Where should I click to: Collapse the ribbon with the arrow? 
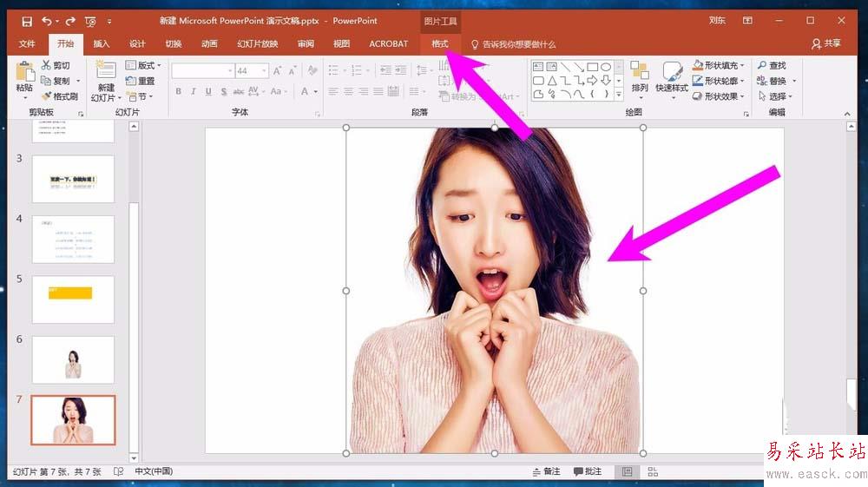[x=847, y=114]
